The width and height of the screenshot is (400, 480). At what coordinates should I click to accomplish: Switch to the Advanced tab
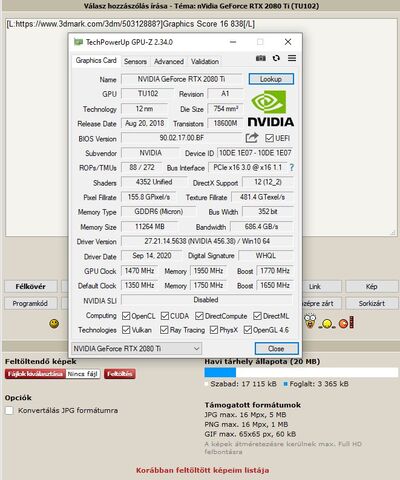pyautogui.click(x=169, y=61)
